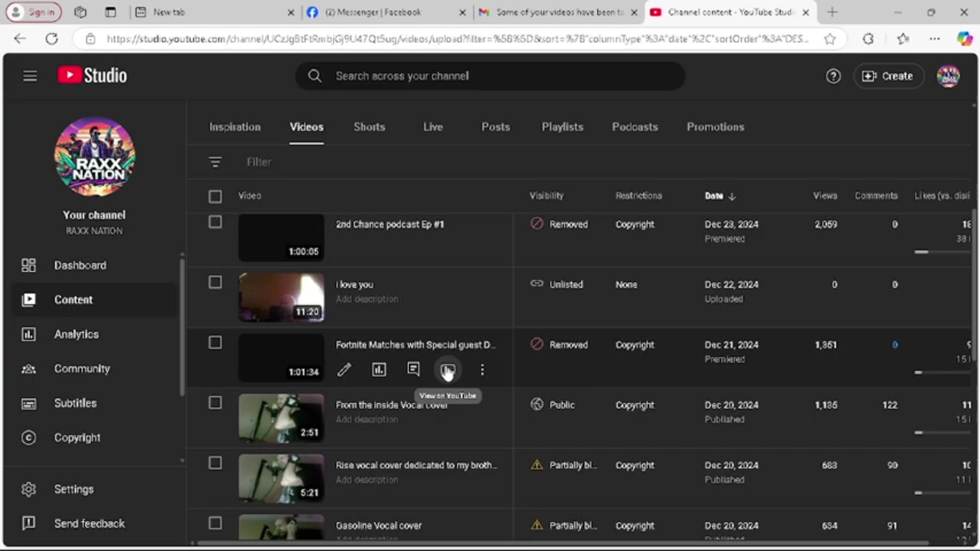Image resolution: width=980 pixels, height=551 pixels.
Task: Select the Gasoline Vocal cover checkbox
Action: 215,523
